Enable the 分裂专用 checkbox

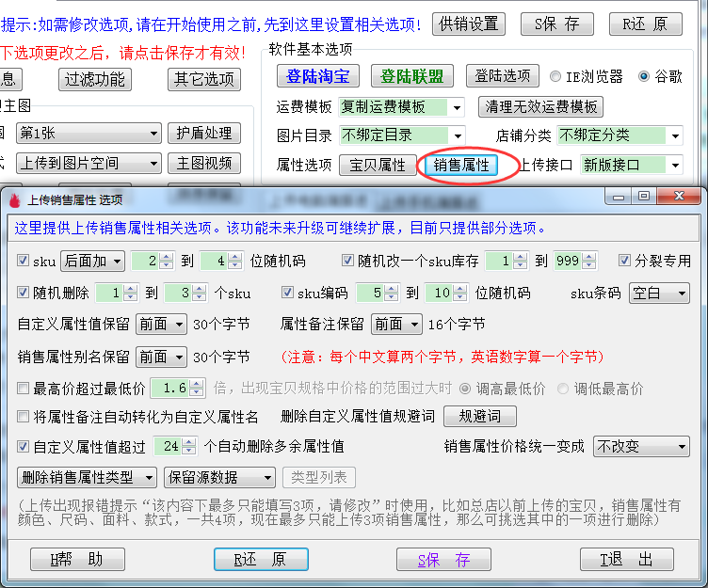pyautogui.click(x=625, y=261)
